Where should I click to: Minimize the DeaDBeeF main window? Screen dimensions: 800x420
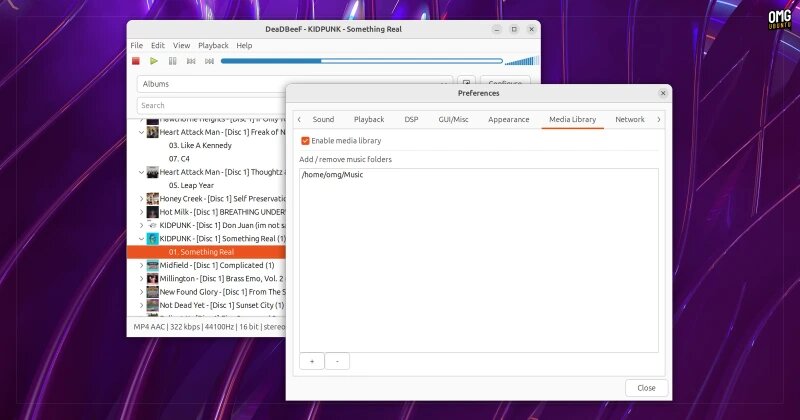pos(496,30)
